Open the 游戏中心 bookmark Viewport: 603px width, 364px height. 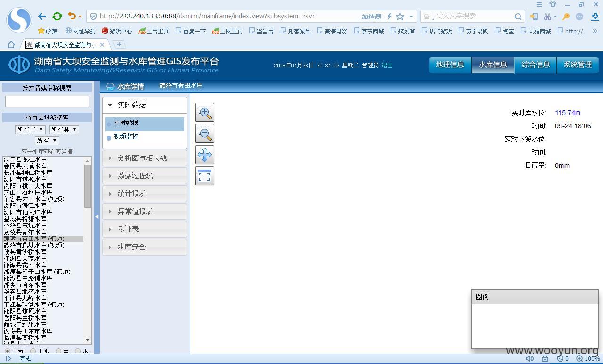coord(117,31)
